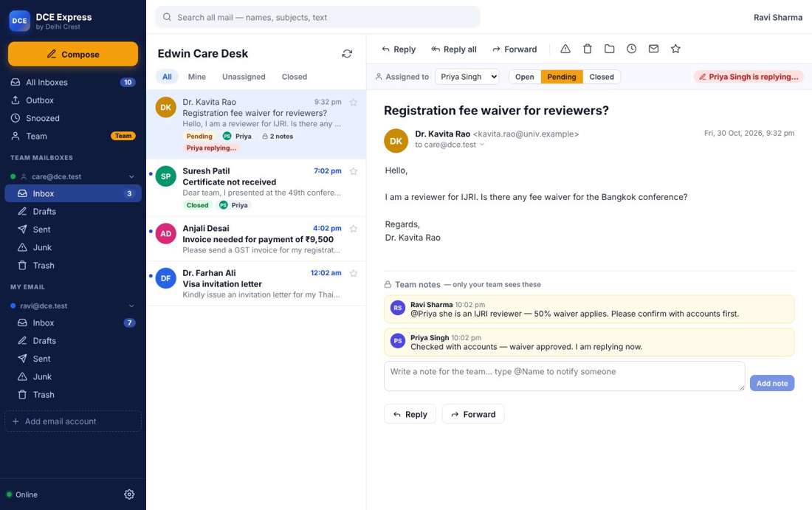Set conversation status to Closed
This screenshot has height=510, width=812.
click(601, 77)
